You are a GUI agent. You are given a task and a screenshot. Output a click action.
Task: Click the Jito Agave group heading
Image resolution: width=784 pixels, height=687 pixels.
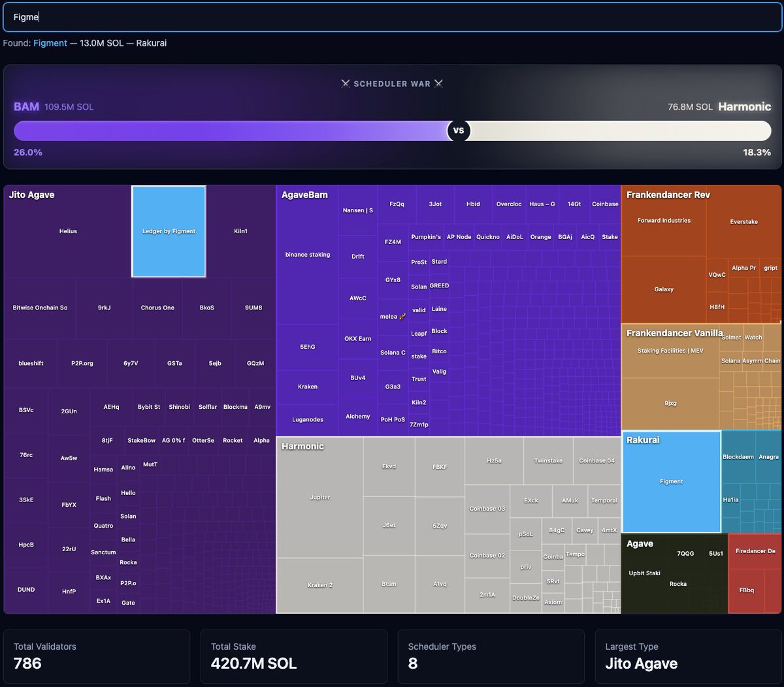tap(31, 195)
